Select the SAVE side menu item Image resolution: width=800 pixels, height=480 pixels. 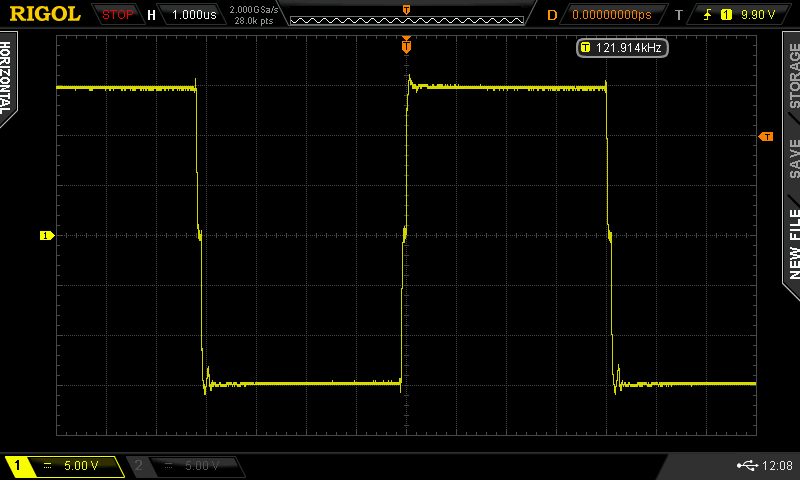coord(792,157)
